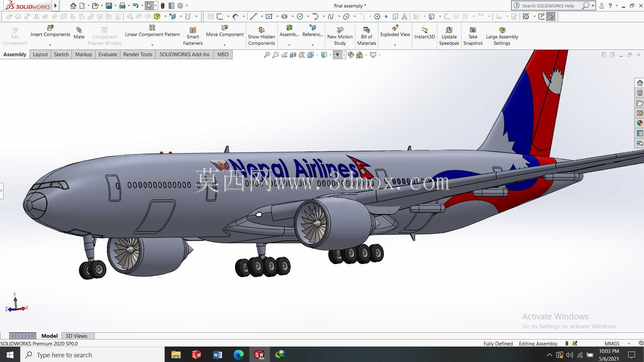Expand the SOLIDWORKS menu arrow
This screenshot has width=644, height=362.
pyautogui.click(x=56, y=6)
